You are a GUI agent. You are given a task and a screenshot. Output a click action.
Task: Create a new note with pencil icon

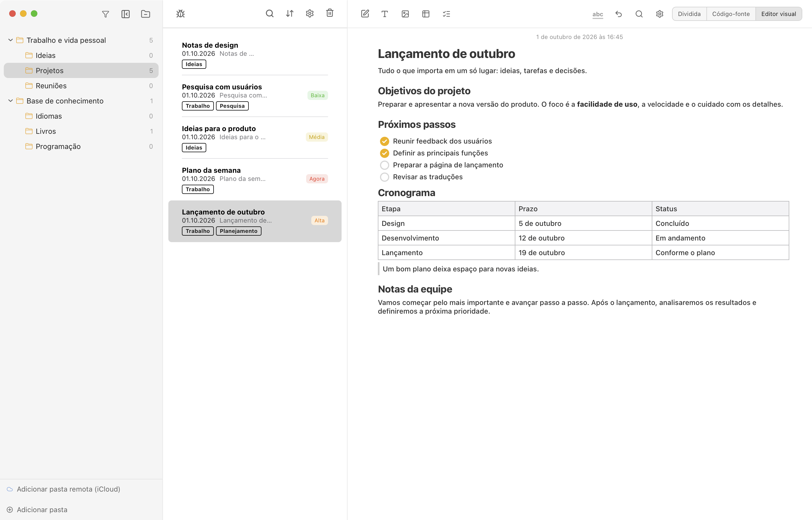[365, 14]
